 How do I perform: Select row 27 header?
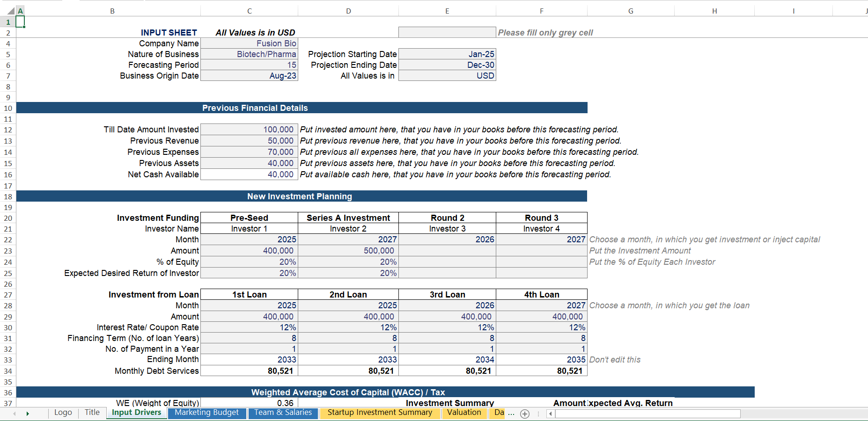click(x=8, y=295)
